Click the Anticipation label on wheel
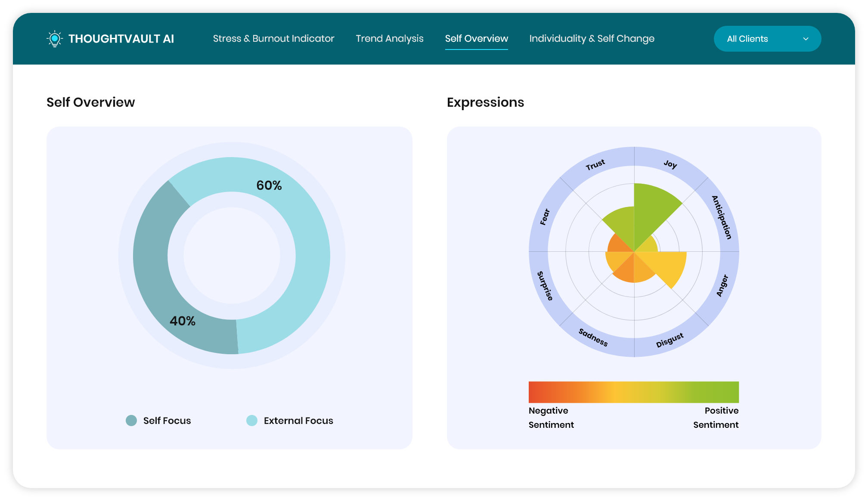Image resolution: width=868 pixels, height=501 pixels. click(x=722, y=217)
